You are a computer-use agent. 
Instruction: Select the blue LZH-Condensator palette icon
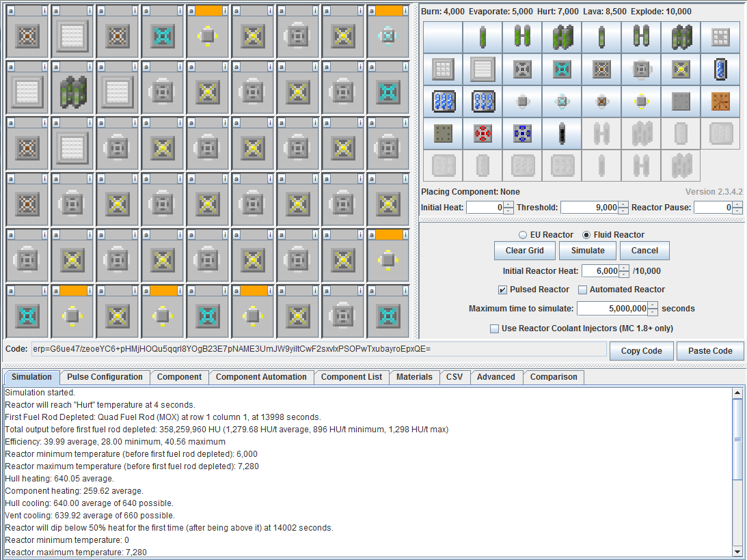coord(522,133)
